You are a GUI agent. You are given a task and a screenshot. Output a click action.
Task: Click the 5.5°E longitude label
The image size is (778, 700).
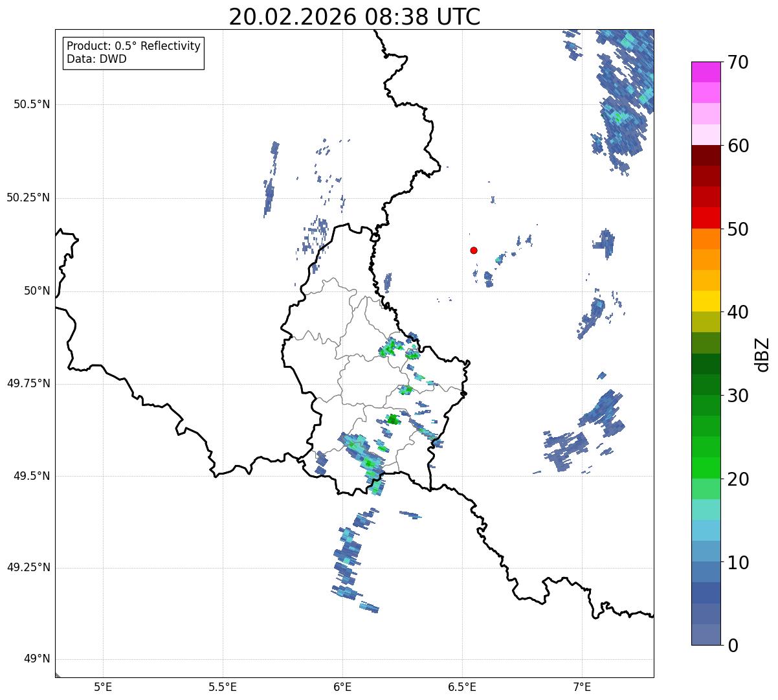223,686
